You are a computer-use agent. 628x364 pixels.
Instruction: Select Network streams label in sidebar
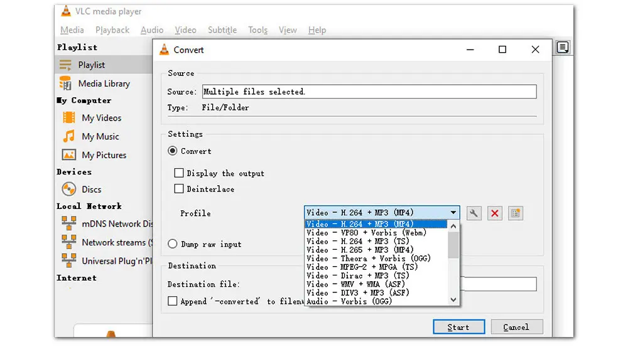(117, 242)
